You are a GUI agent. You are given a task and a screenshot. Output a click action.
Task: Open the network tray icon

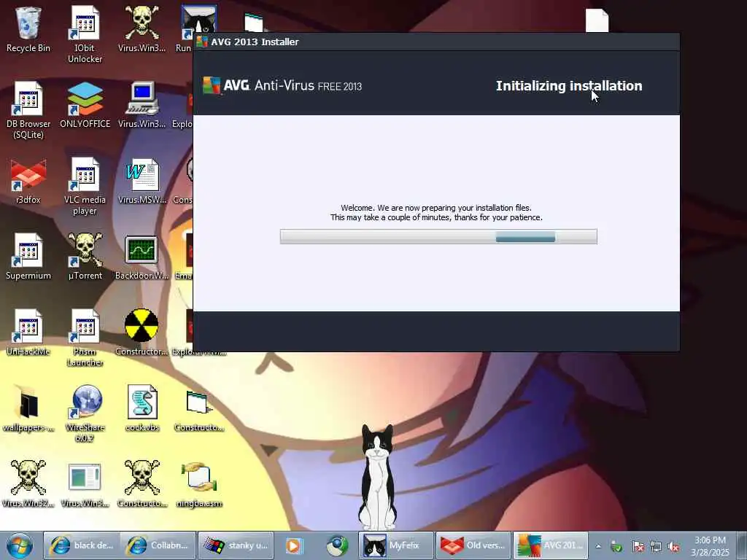tap(656, 547)
